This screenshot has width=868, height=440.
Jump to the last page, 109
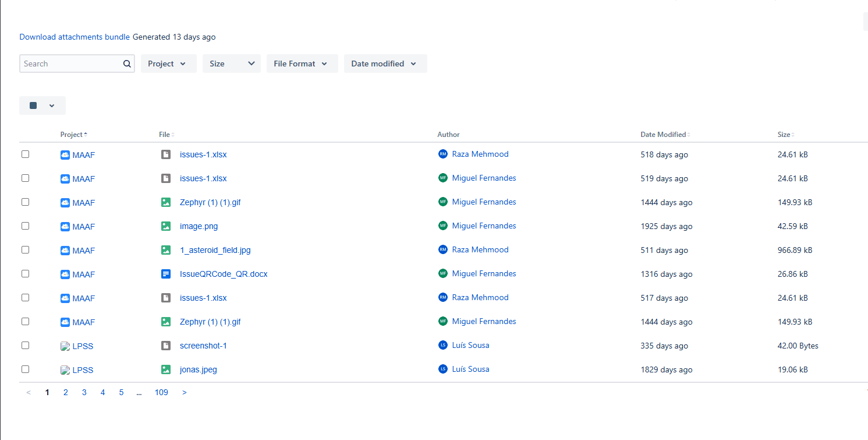(161, 393)
